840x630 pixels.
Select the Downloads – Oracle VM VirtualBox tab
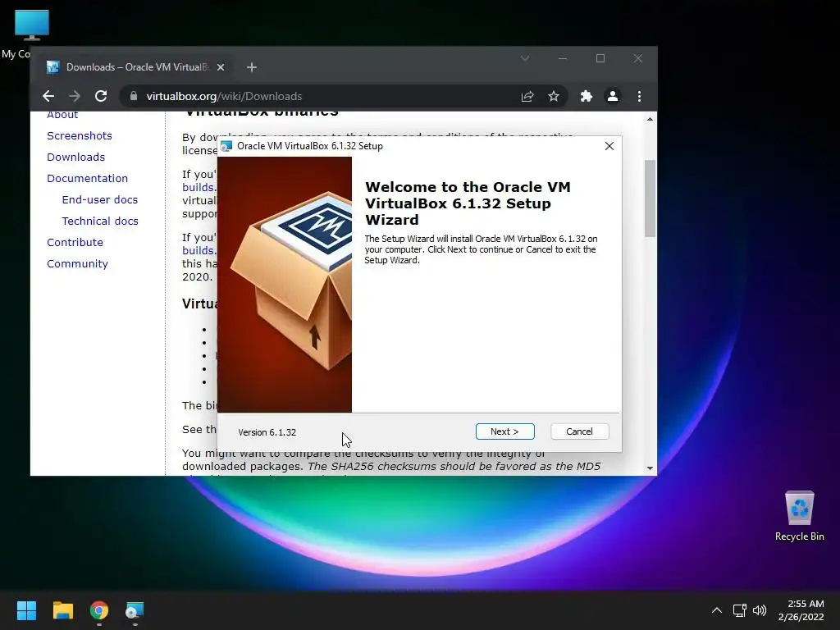(135, 67)
